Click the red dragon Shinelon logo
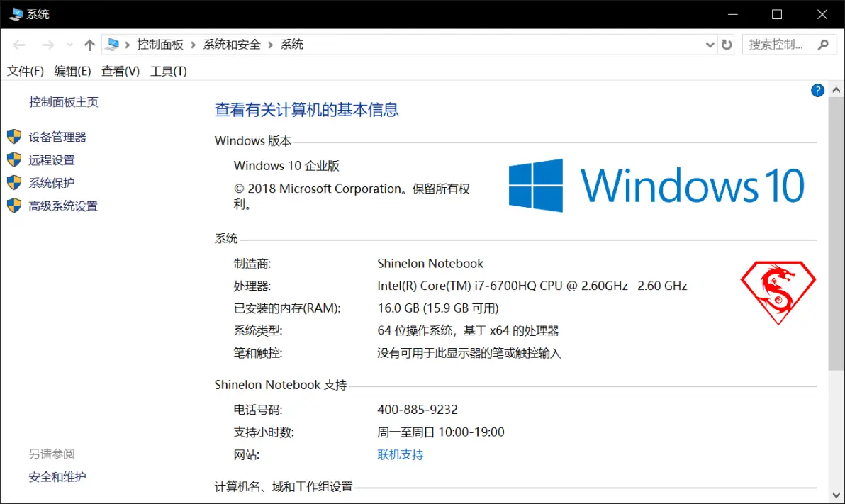This screenshot has height=504, width=845. (x=778, y=293)
